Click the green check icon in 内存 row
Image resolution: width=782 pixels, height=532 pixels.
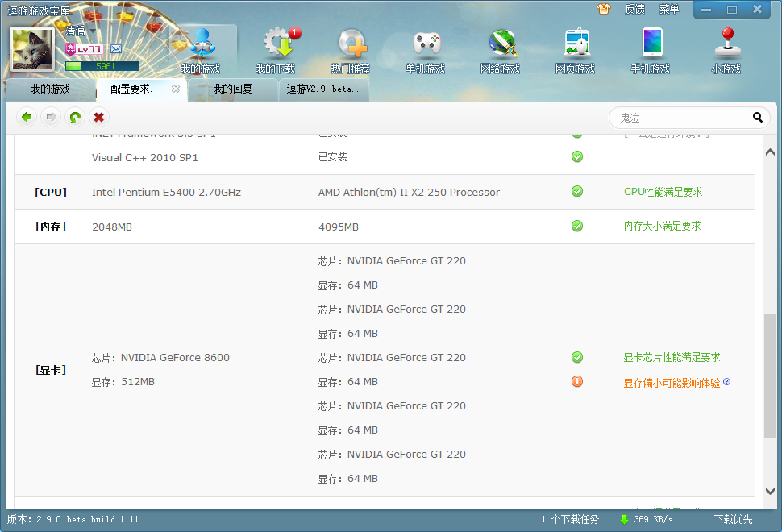point(577,226)
